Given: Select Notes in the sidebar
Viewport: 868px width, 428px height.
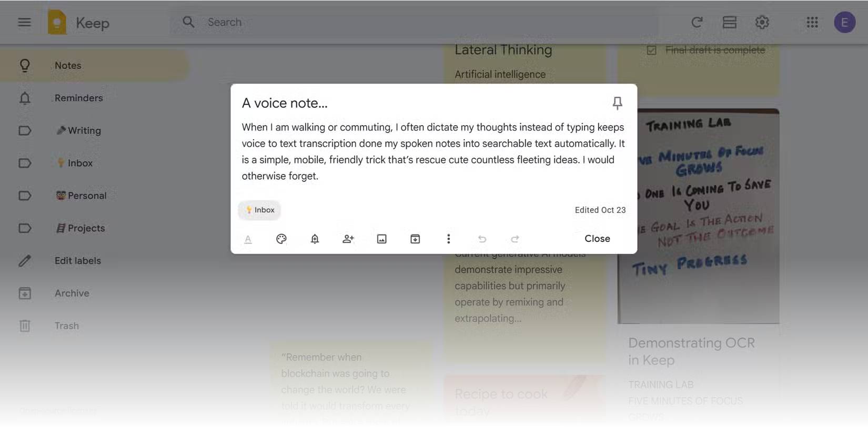Looking at the screenshot, I should pyautogui.click(x=95, y=65).
